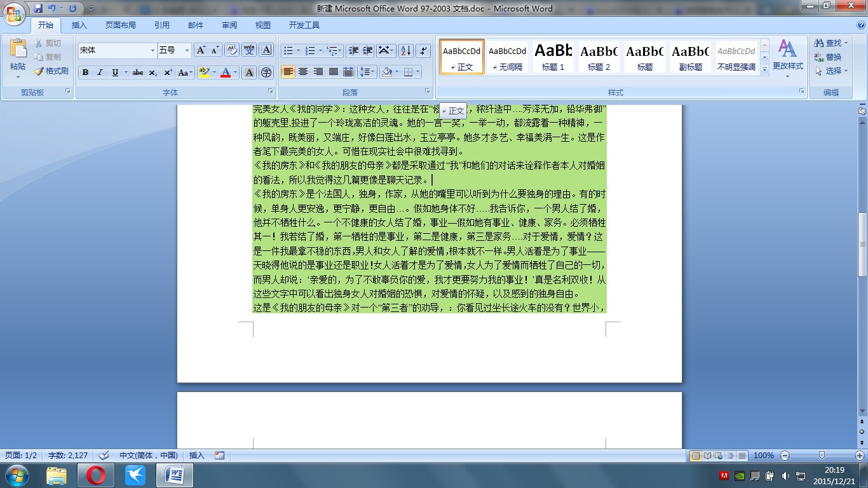Click 更改样式 change styles button
The width and height of the screenshot is (868, 488).
click(x=787, y=58)
